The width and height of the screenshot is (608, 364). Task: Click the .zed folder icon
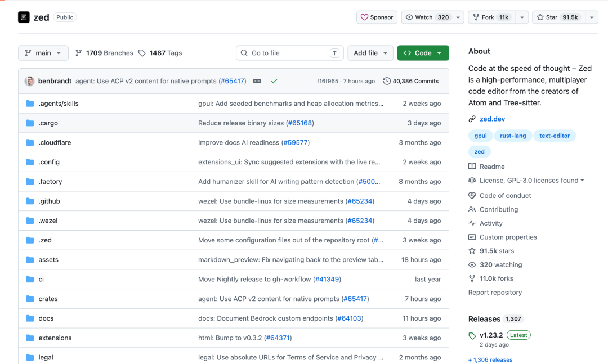30,240
